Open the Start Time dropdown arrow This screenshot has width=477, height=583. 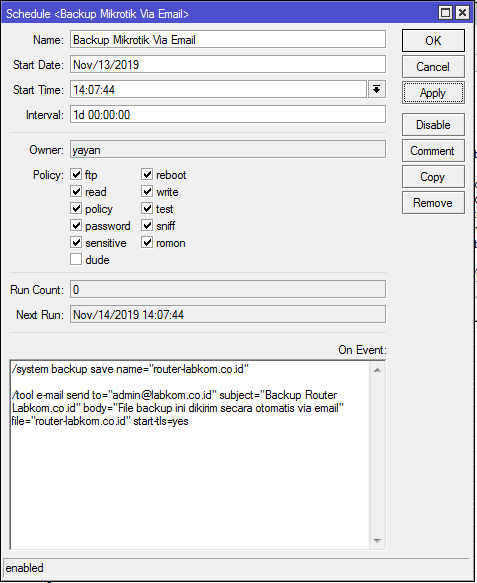point(377,89)
